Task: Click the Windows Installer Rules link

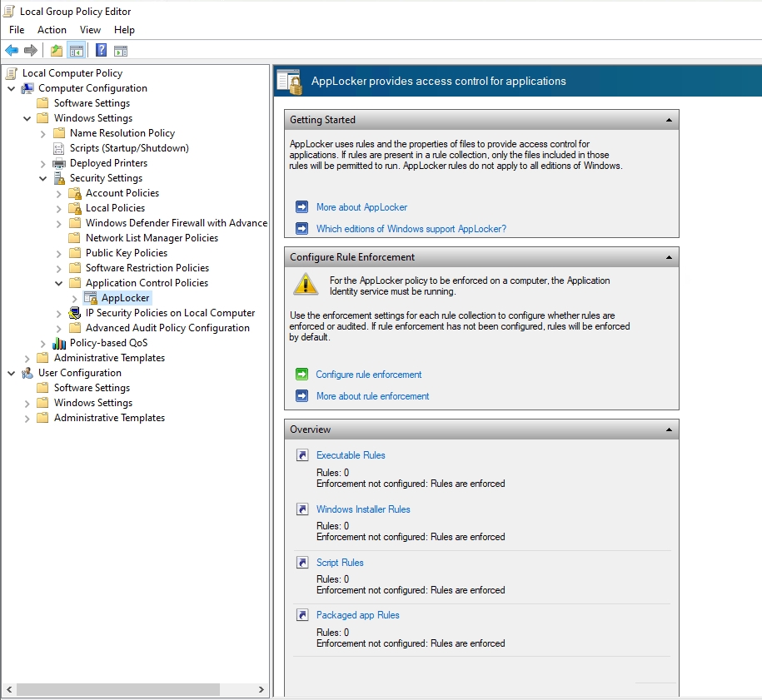Action: (363, 509)
